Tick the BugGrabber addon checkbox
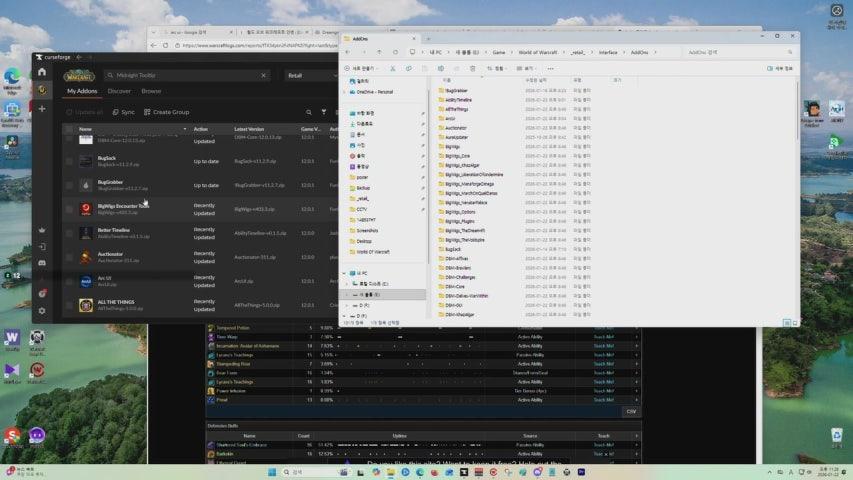Screen dimensions: 853x480 69,185
